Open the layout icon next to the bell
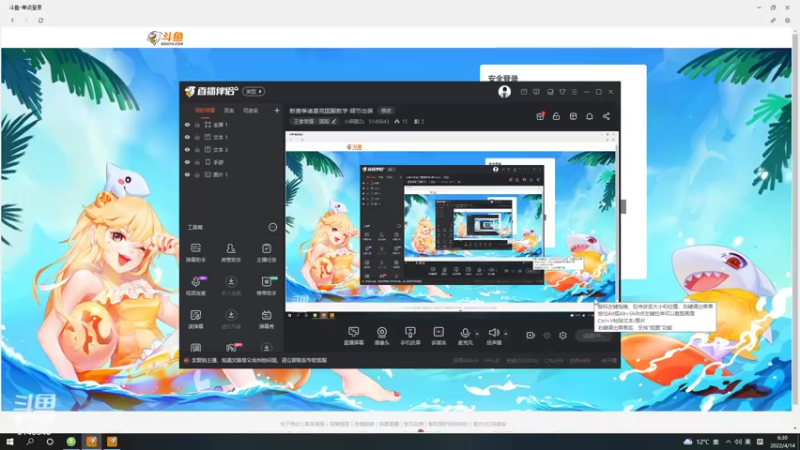The width and height of the screenshot is (800, 450). tap(573, 116)
